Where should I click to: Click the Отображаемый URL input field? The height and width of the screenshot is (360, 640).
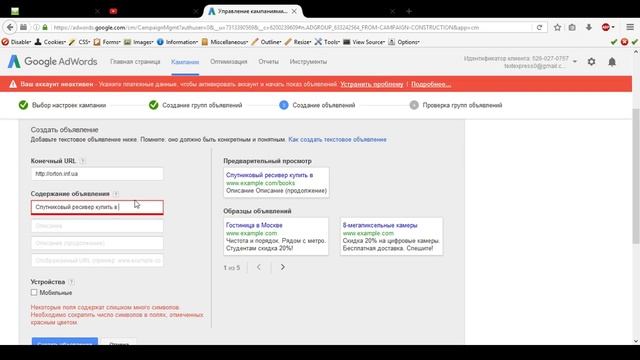(97, 260)
